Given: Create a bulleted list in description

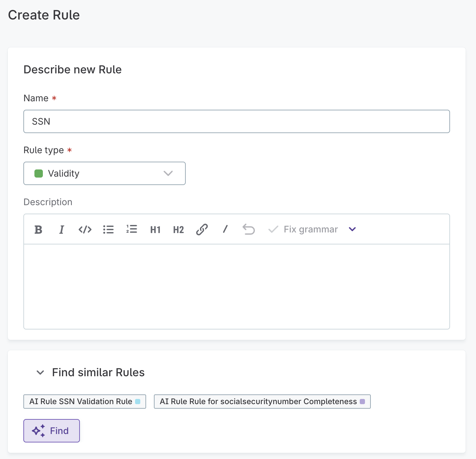Looking at the screenshot, I should (x=108, y=229).
